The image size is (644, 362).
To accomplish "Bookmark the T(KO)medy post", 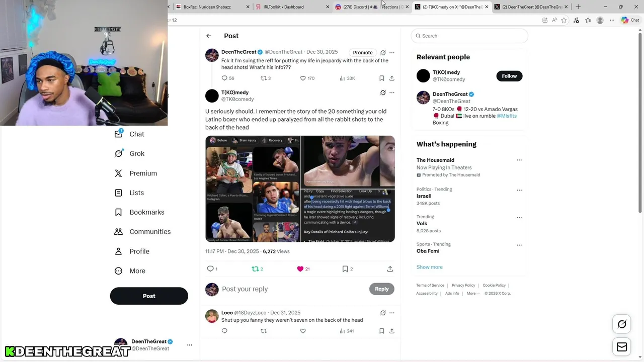I will [x=345, y=269].
